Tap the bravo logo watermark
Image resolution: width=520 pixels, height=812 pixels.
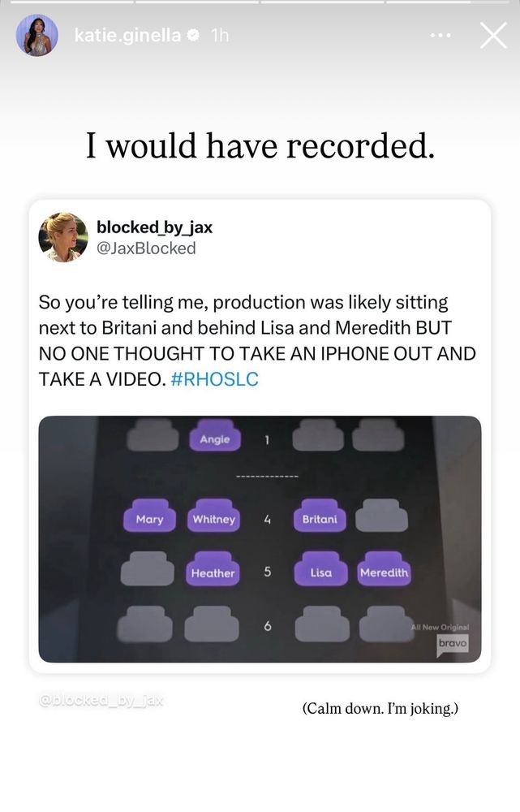pos(453,644)
